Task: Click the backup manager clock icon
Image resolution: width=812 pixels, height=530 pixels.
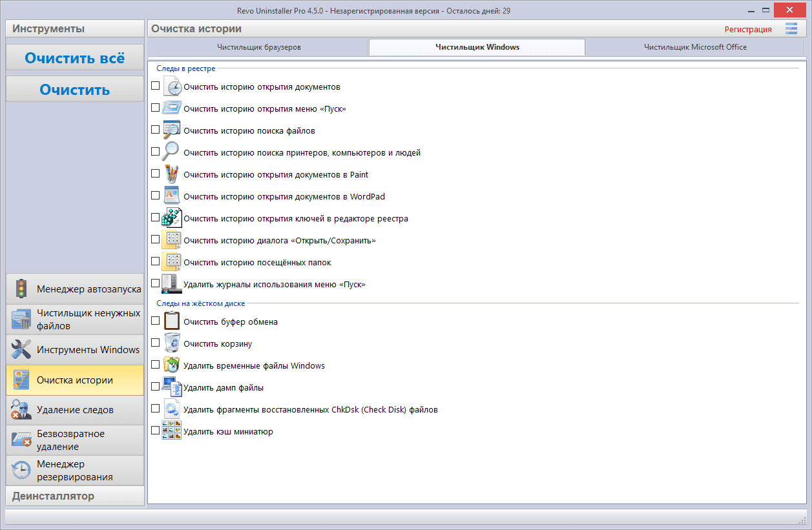Action: tap(21, 470)
